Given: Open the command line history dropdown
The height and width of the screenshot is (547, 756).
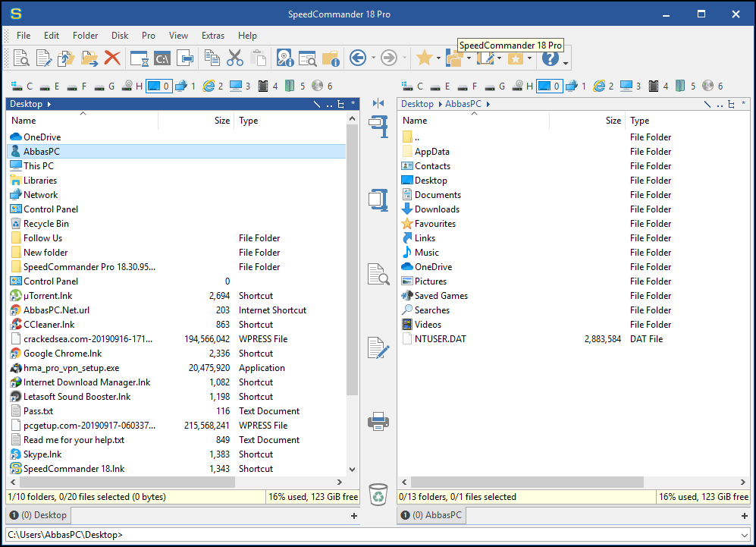Looking at the screenshot, I should point(745,535).
